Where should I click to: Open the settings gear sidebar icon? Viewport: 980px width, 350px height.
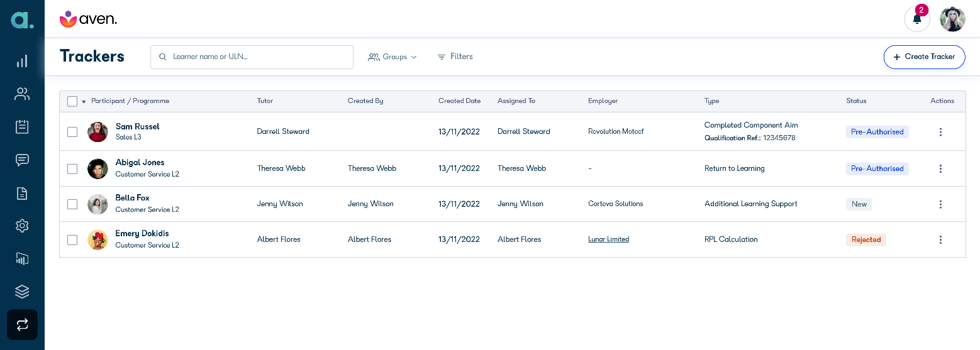pyautogui.click(x=22, y=226)
